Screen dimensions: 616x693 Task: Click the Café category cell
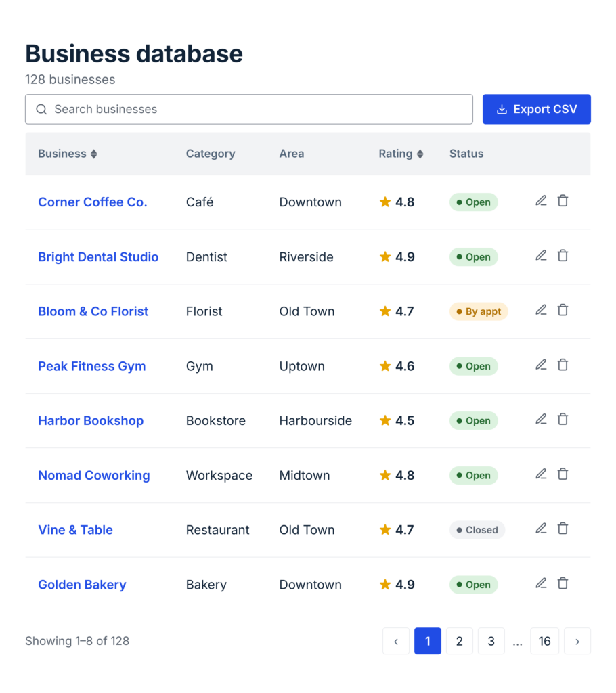tap(200, 202)
